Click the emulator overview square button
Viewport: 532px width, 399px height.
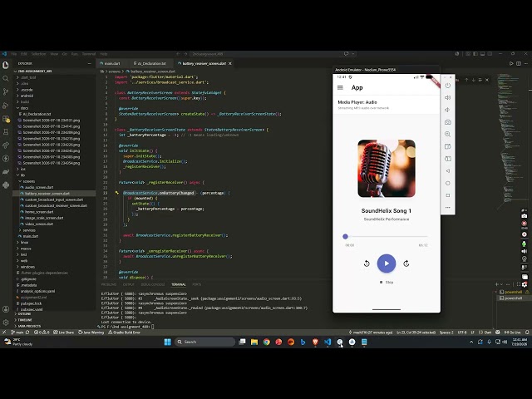tap(448, 195)
